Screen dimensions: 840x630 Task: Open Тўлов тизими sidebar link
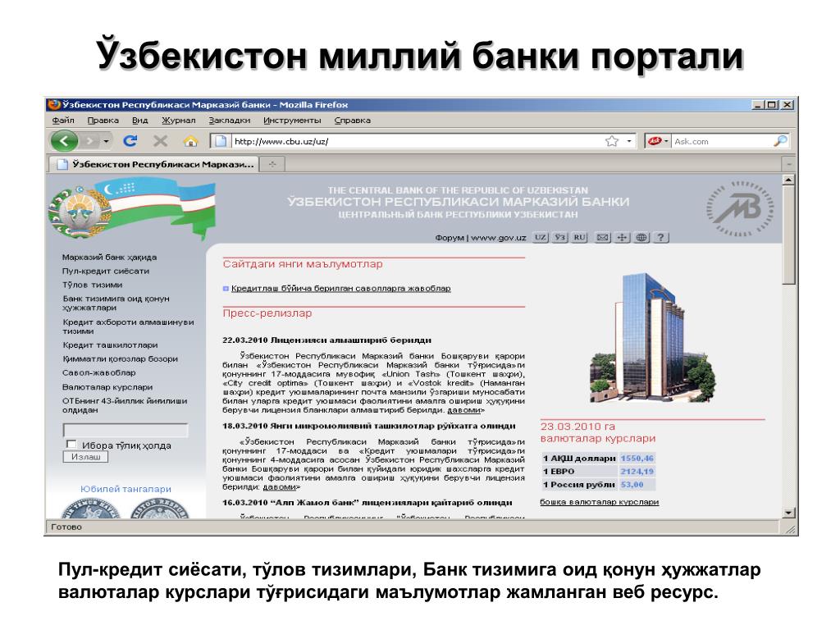click(92, 285)
